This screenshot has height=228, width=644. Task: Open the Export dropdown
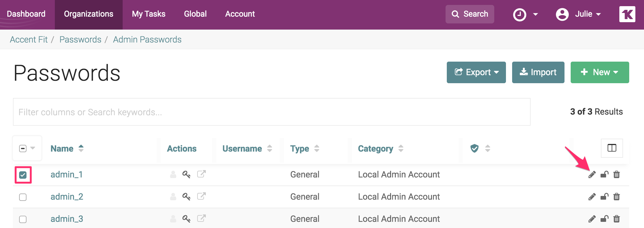(476, 72)
